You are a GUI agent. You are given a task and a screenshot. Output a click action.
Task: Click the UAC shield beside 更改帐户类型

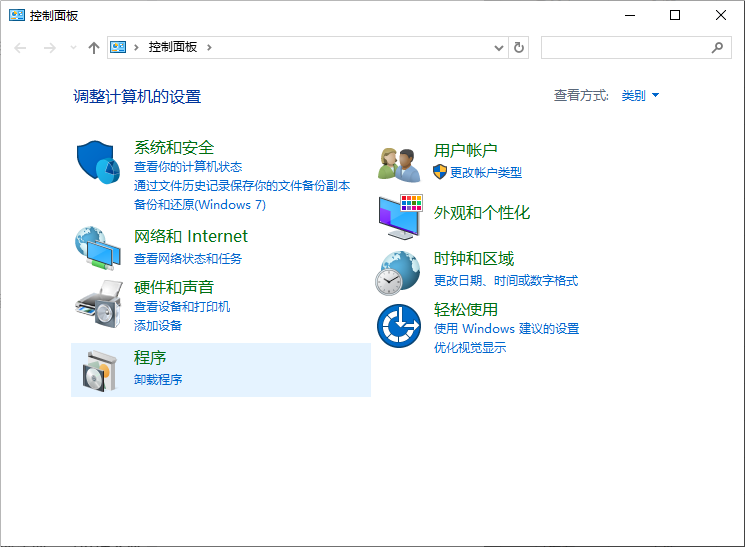[440, 172]
